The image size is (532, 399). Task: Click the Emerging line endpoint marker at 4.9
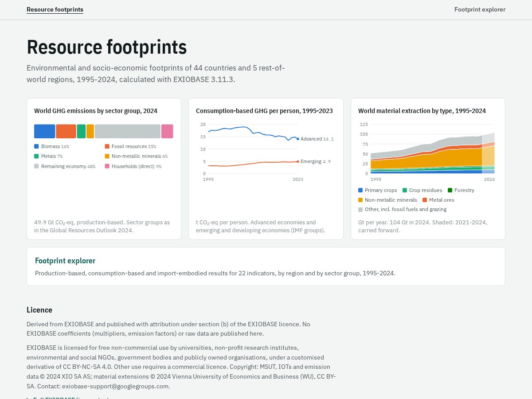pyautogui.click(x=298, y=161)
